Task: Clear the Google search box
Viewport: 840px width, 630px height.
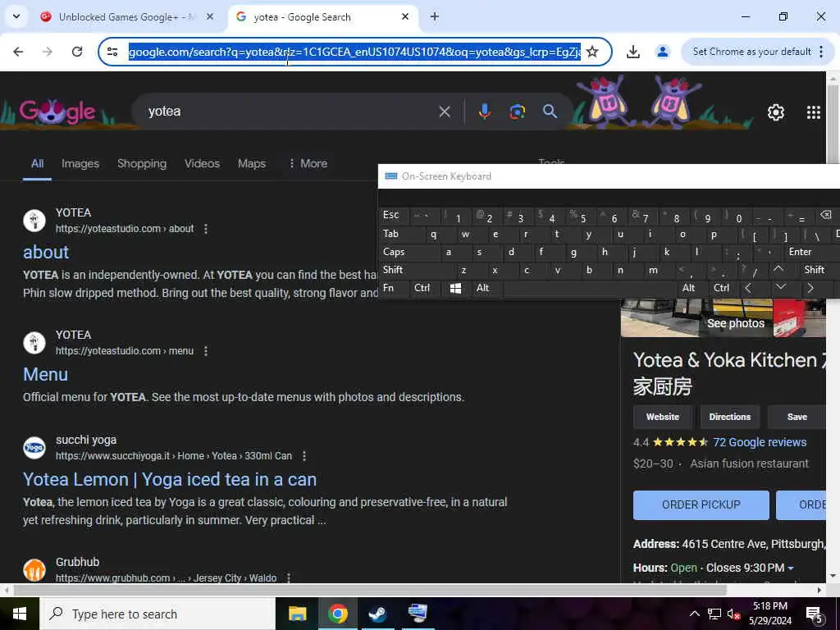Action: point(445,112)
